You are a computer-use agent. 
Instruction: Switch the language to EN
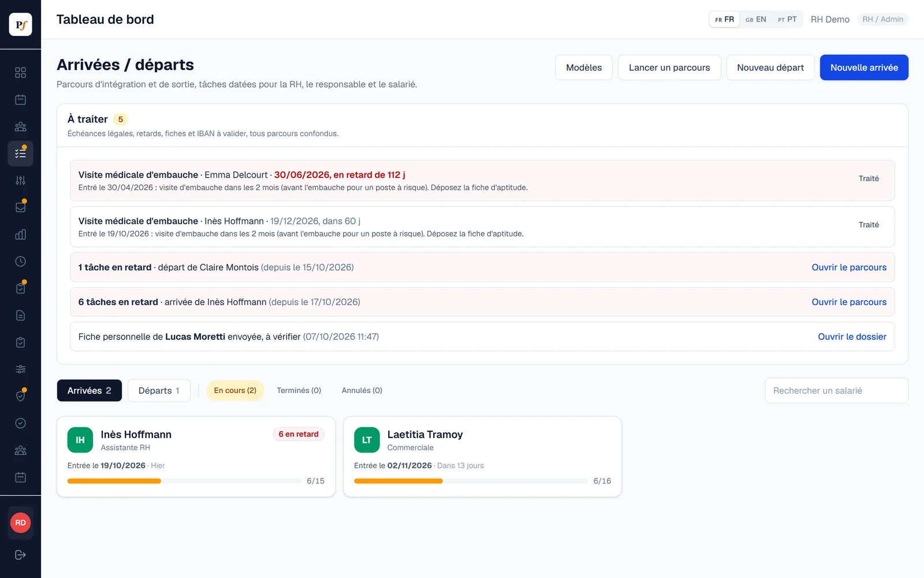coord(755,19)
